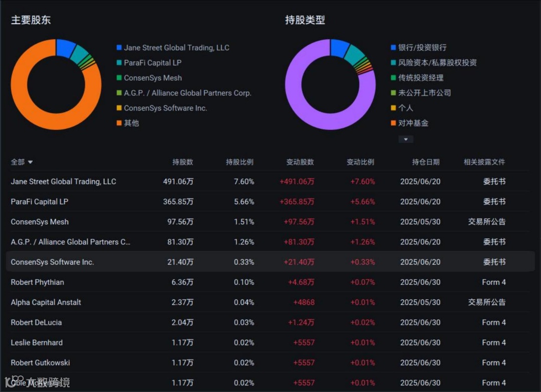Sort by the 持股比例 column header
Viewport: 541px width, 392px height.
(x=240, y=162)
